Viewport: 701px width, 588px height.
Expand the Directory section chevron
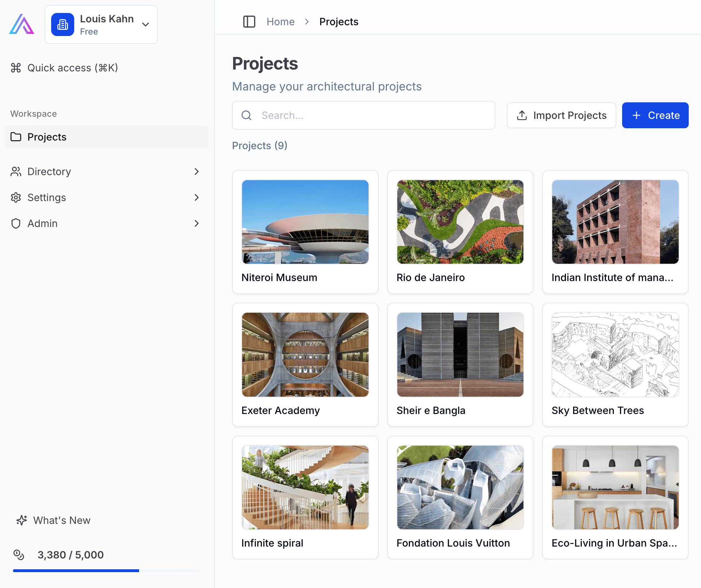[x=196, y=171]
